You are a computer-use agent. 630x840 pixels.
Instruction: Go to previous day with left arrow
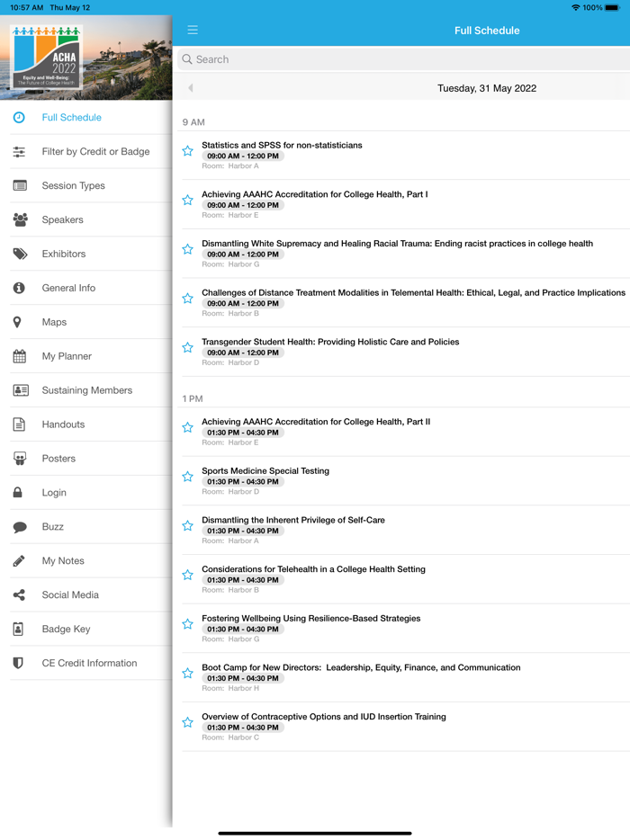tap(190, 88)
